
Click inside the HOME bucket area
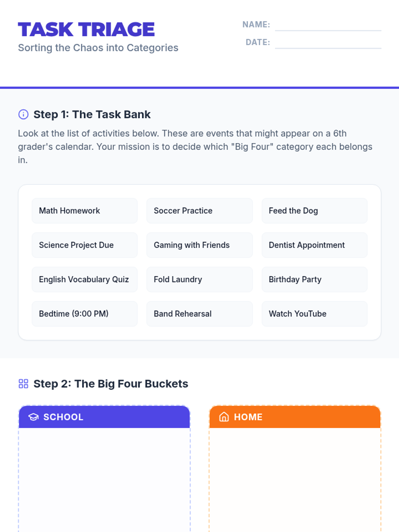(295, 479)
